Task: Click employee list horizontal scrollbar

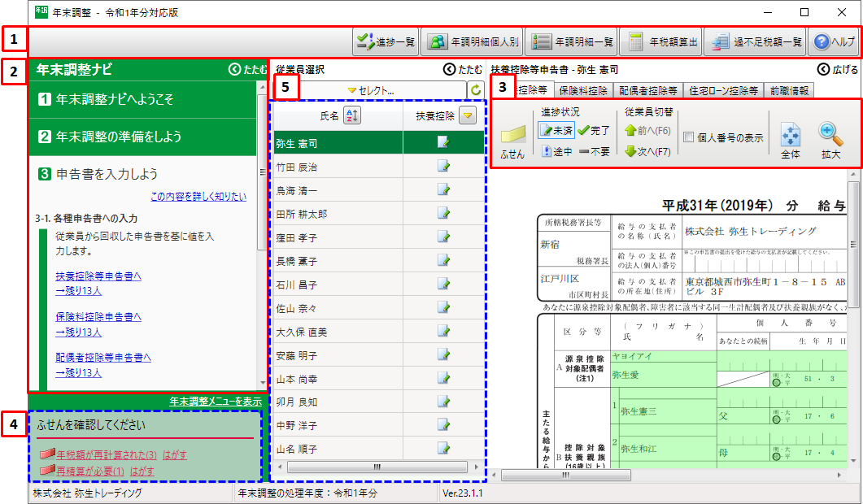Action: pos(377,467)
